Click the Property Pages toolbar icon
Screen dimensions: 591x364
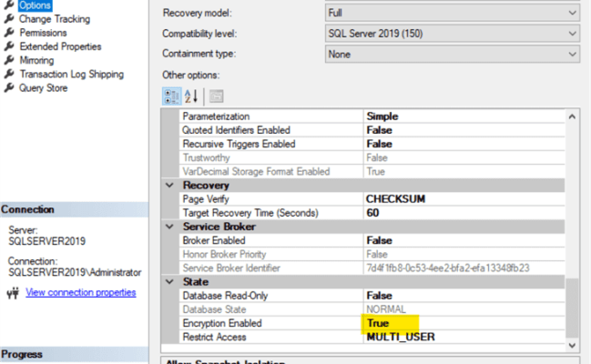[x=217, y=96]
